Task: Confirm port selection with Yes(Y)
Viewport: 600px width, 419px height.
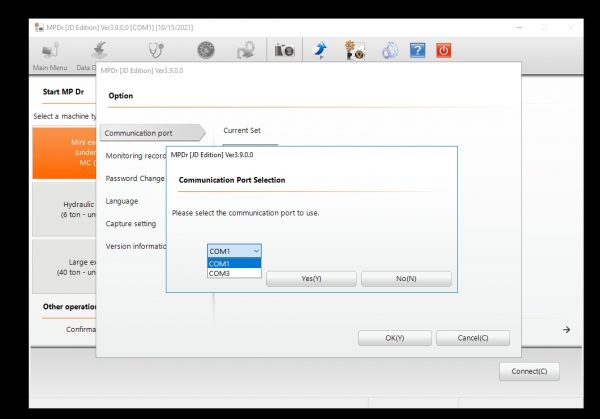Action: [x=311, y=279]
